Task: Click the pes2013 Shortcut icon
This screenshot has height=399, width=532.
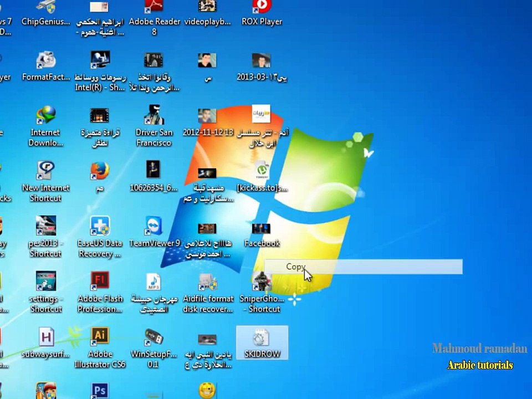Action: point(45,237)
